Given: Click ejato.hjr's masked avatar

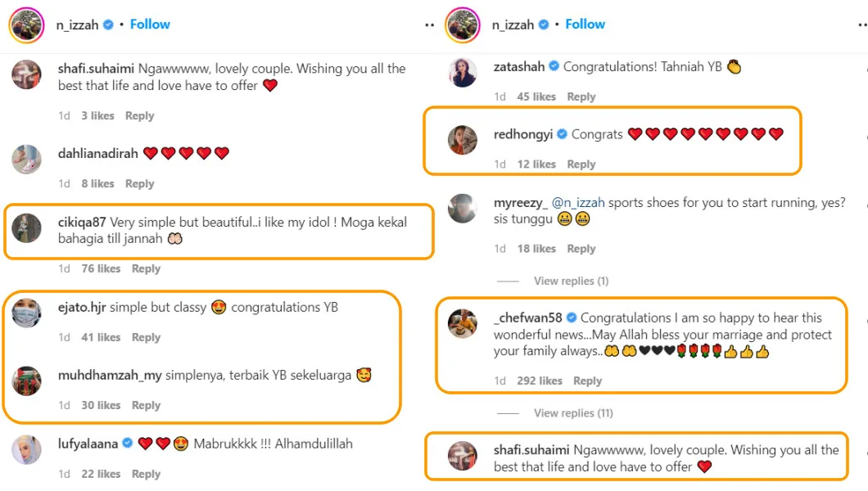Looking at the screenshot, I should click(x=26, y=313).
